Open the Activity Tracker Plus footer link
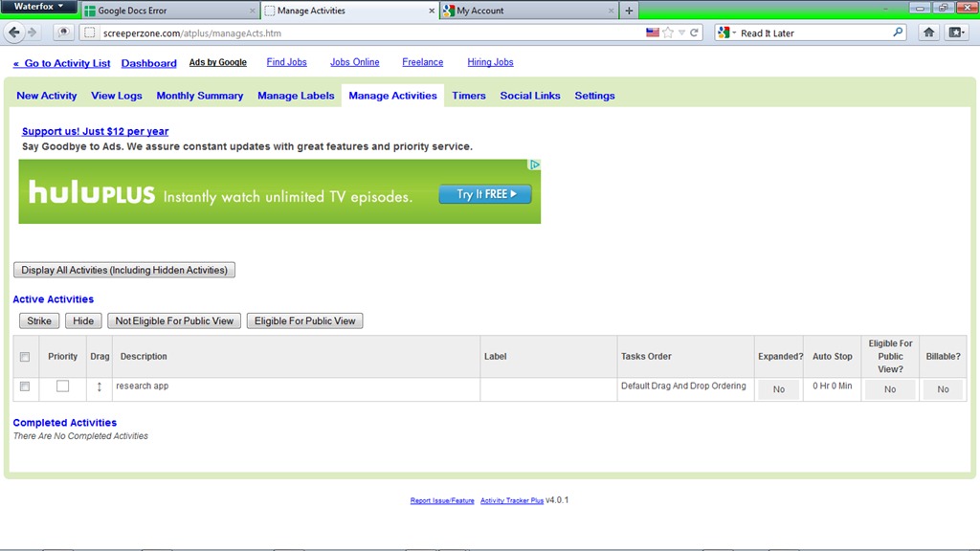 click(512, 500)
